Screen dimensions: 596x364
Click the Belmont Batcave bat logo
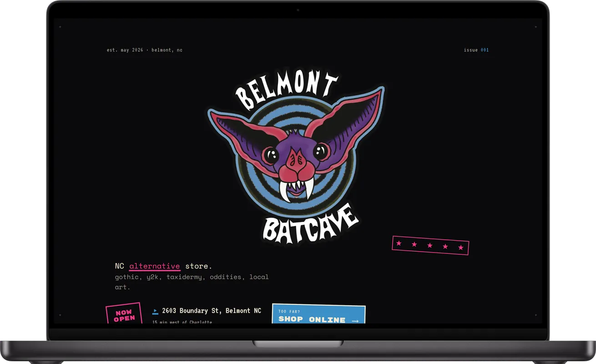pyautogui.click(x=296, y=158)
